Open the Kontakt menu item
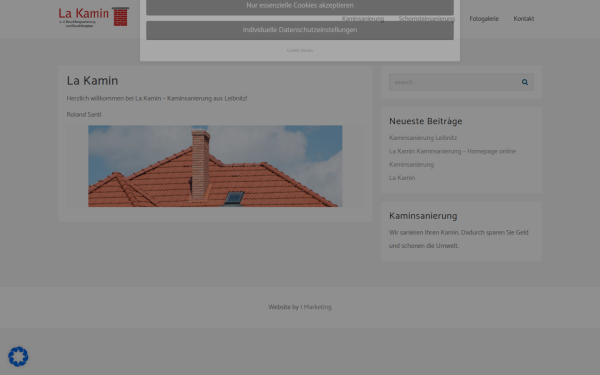This screenshot has width=600, height=375. [x=523, y=19]
